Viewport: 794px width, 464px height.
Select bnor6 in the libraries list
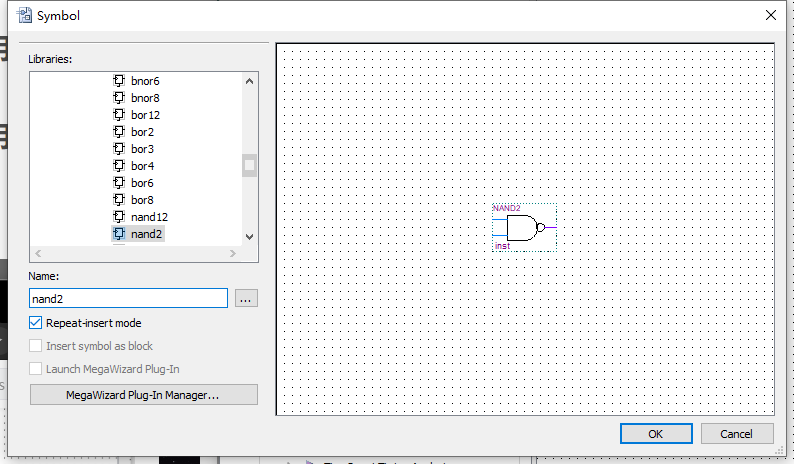click(x=145, y=81)
